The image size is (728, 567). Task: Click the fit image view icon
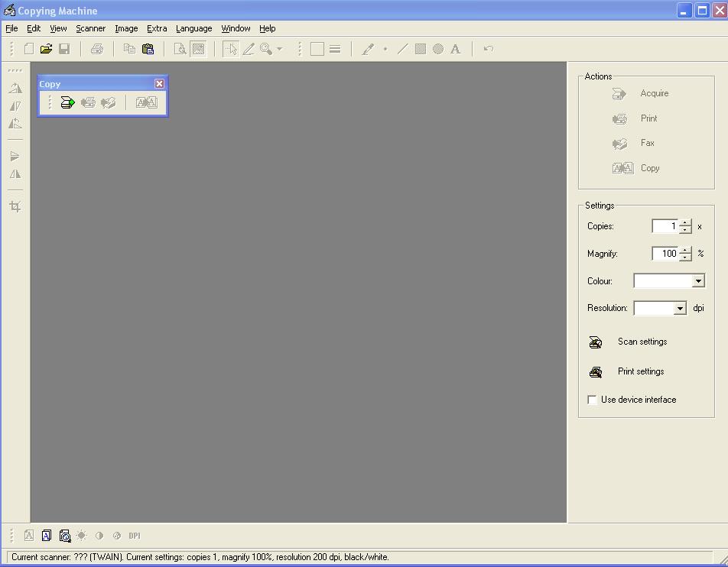(198, 49)
